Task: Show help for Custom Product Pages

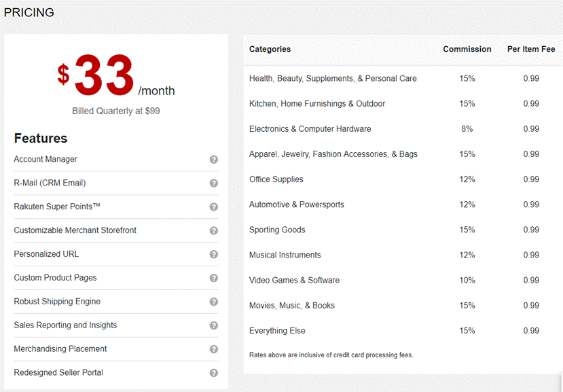Action: pos(213,279)
